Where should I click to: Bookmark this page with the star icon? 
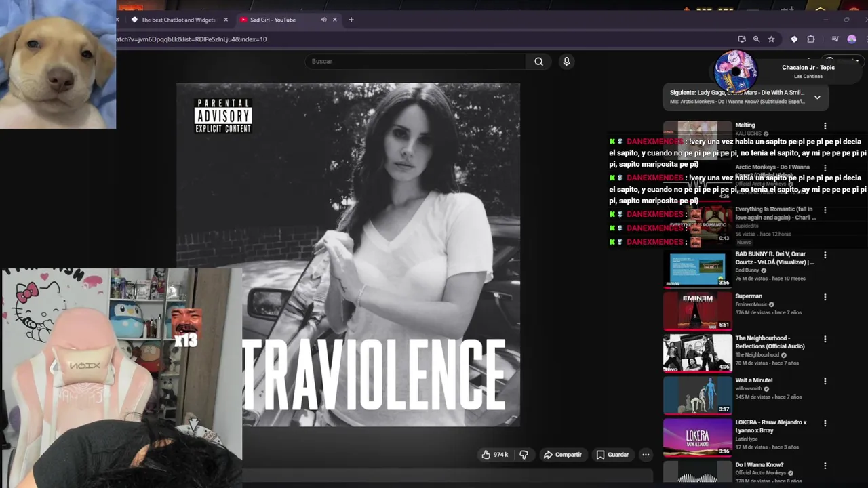(771, 39)
